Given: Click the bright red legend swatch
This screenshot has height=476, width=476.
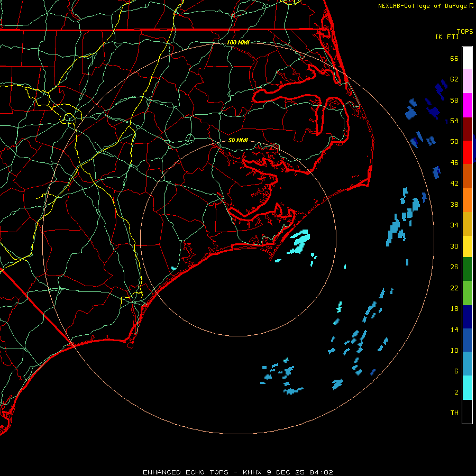Looking at the screenshot, I should [467, 152].
